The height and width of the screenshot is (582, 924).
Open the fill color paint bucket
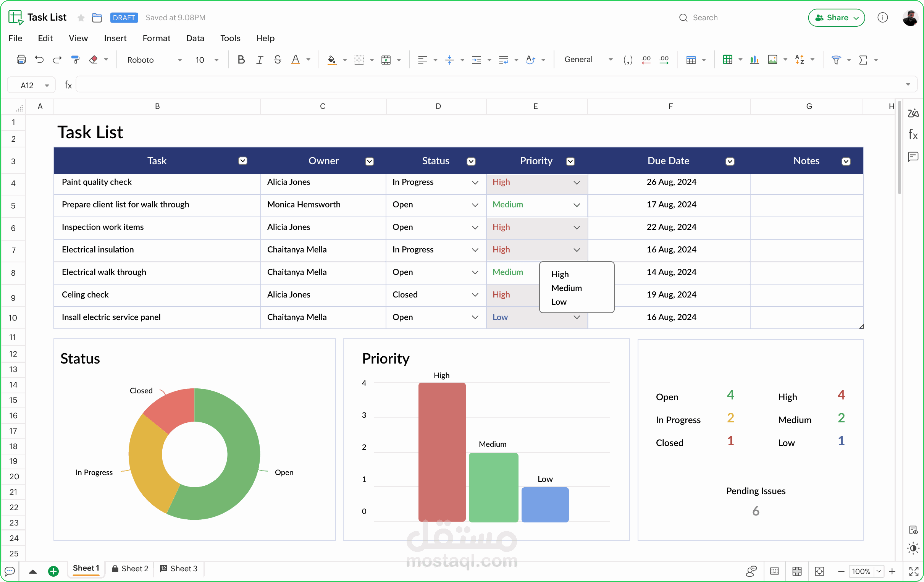click(x=331, y=60)
